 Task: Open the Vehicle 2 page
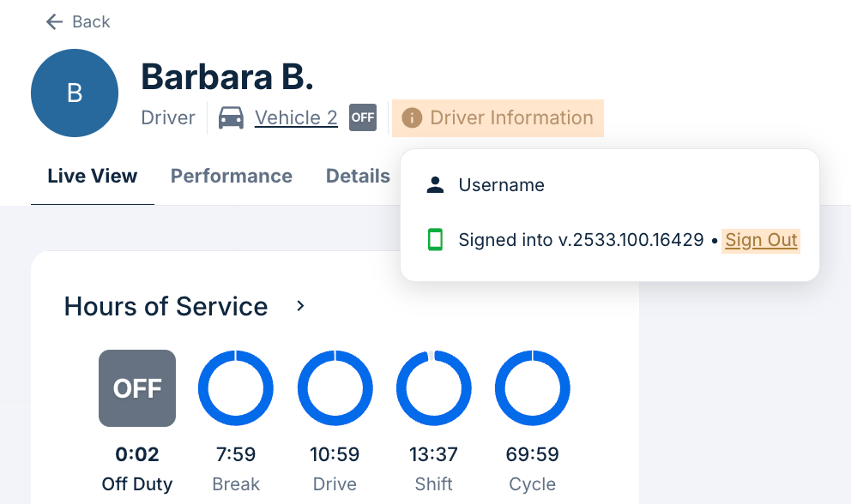(x=296, y=117)
